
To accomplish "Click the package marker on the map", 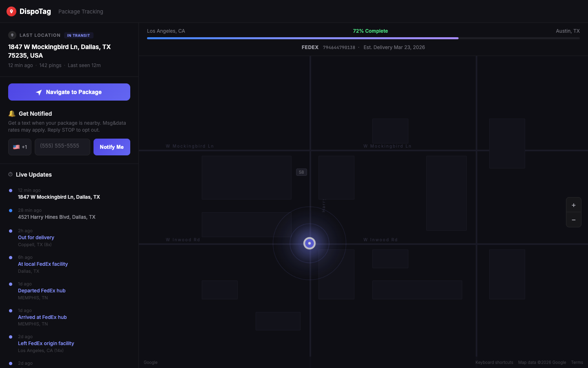I will pos(310,243).
